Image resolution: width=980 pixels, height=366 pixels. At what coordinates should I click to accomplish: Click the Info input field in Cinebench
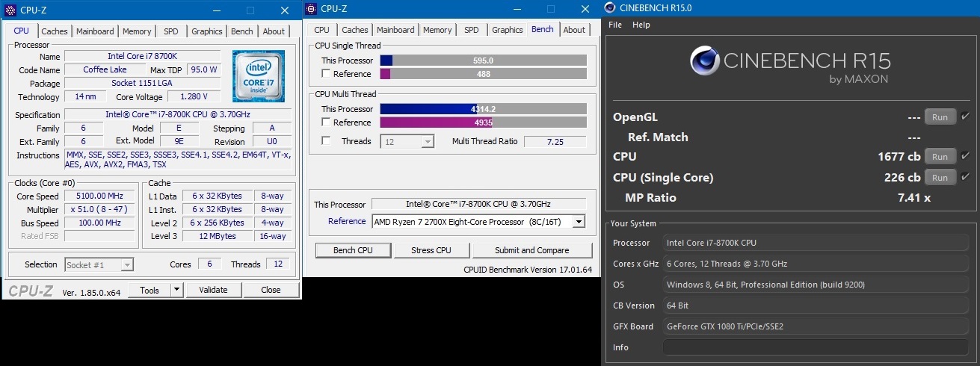(x=816, y=347)
